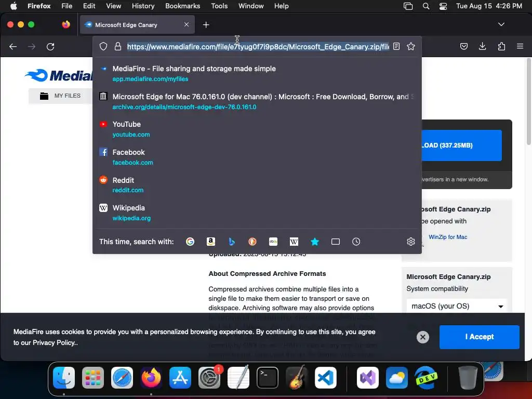Image resolution: width=532 pixels, height=399 pixels.
Task: Select MediaFire app.mediafire.com/myfiles suggestion
Action: (x=257, y=73)
